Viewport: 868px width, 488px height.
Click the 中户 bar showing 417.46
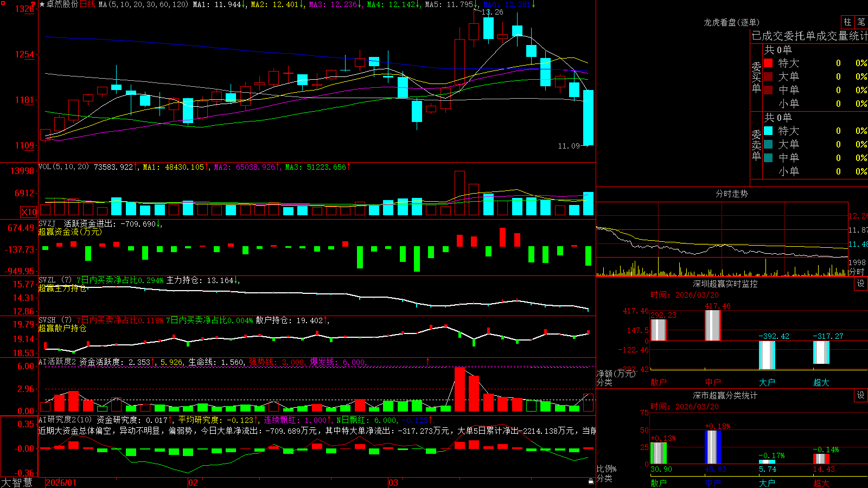coord(713,325)
